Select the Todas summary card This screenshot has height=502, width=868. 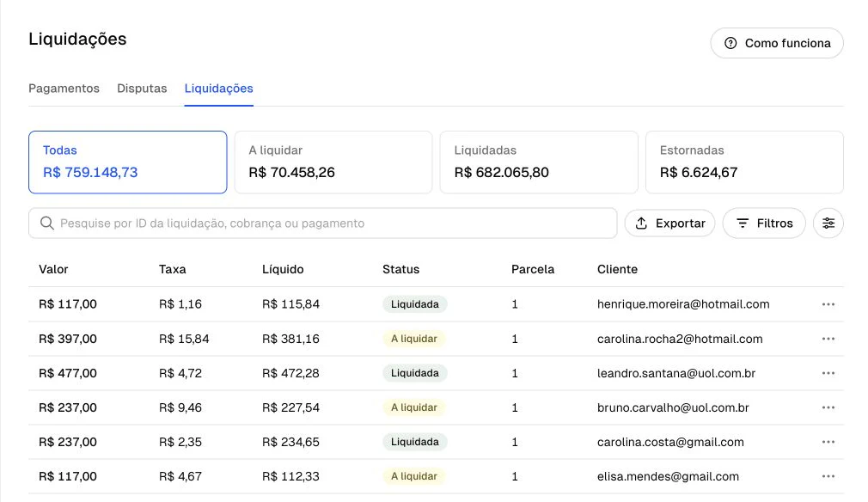click(128, 162)
